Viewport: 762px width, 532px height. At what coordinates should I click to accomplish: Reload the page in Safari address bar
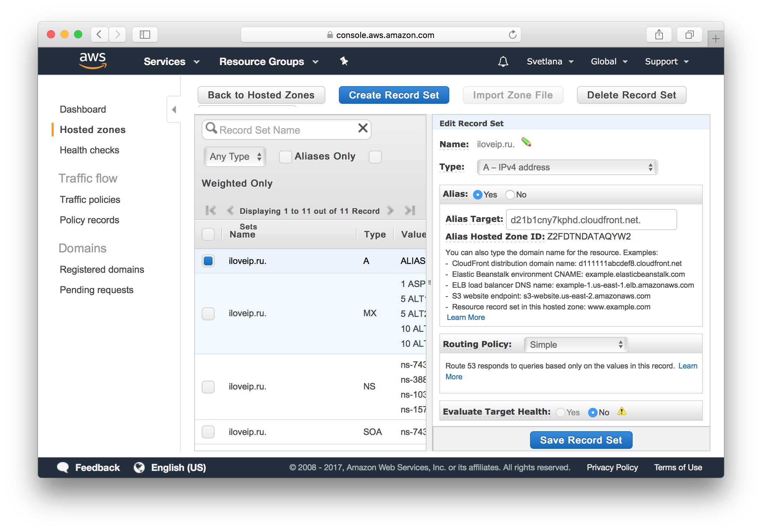(512, 35)
